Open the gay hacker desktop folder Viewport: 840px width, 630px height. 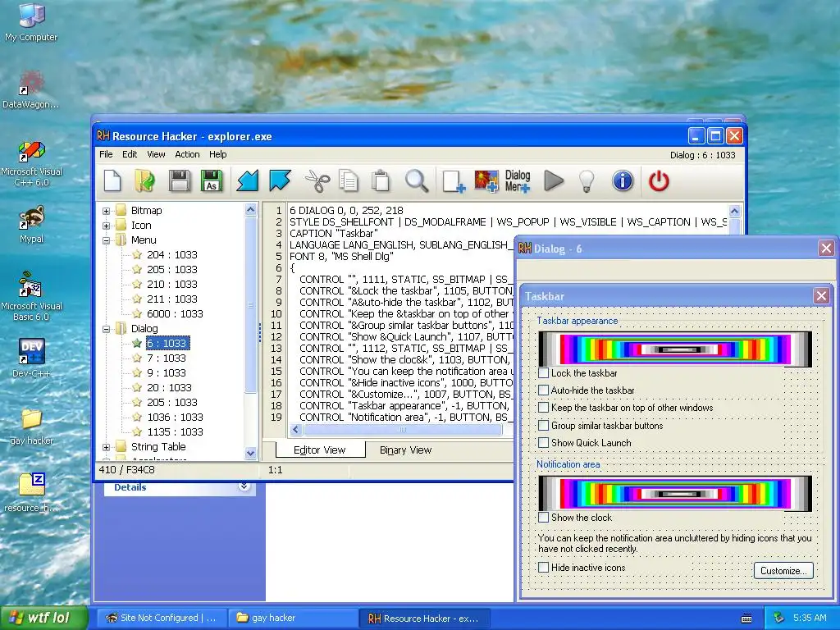tap(31, 427)
